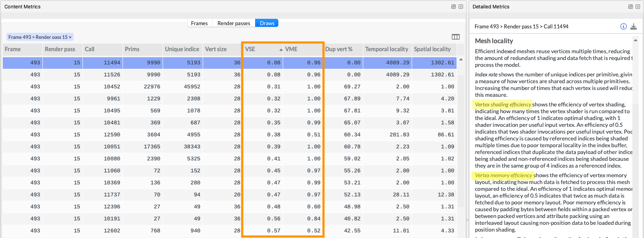Sort by the Vert size column header
This screenshot has height=238, width=644.
[x=223, y=49]
